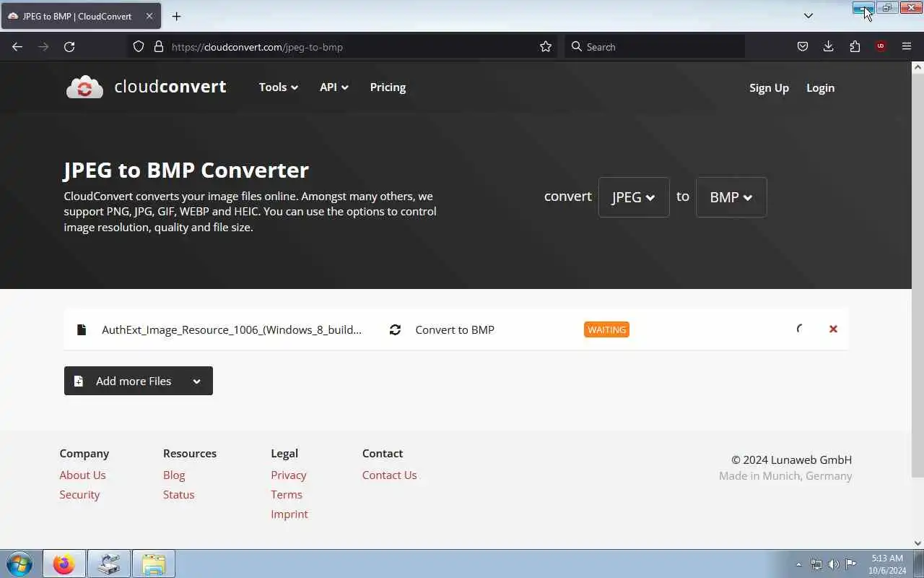Click the CloudConvert cloud logo icon
Image resolution: width=924 pixels, height=578 pixels.
(x=84, y=87)
